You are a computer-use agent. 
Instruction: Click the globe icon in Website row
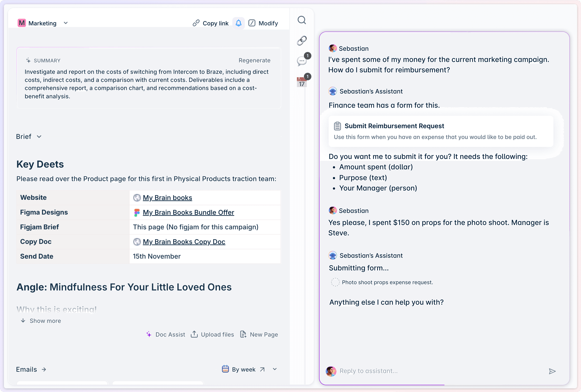137,198
